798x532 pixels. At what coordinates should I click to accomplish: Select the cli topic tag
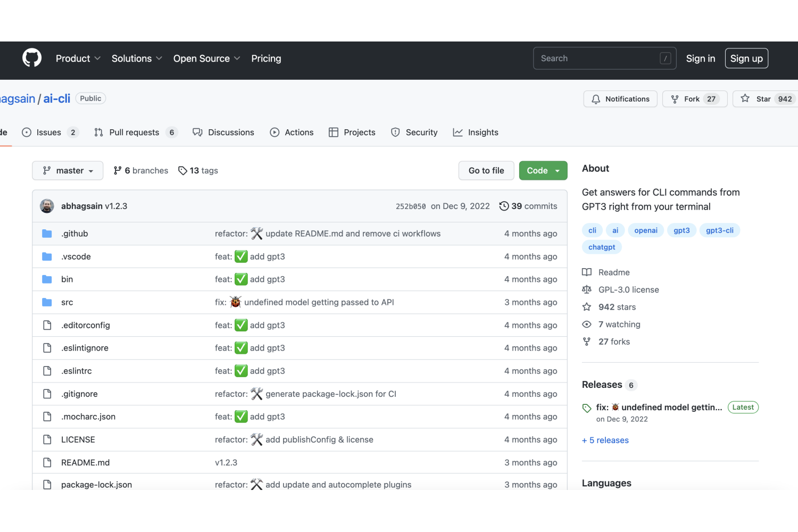[x=592, y=230]
